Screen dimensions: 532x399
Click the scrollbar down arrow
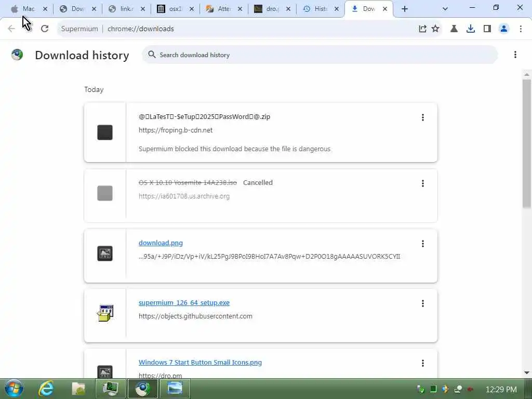point(527,372)
